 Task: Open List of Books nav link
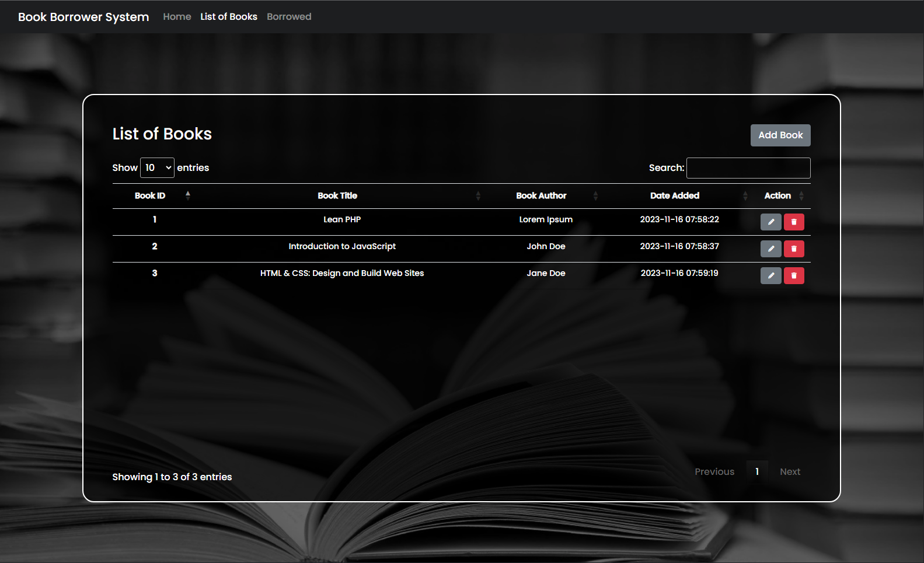(x=229, y=16)
